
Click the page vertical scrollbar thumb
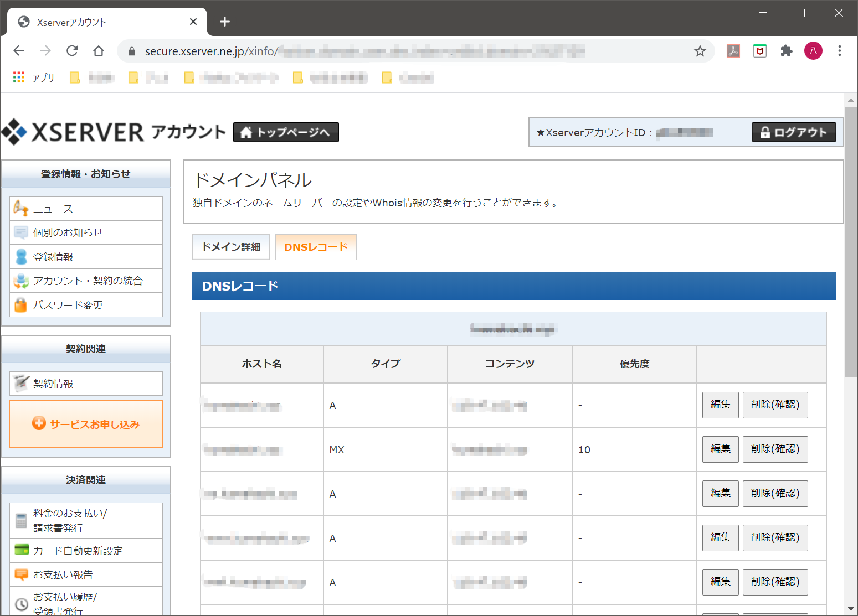click(851, 242)
